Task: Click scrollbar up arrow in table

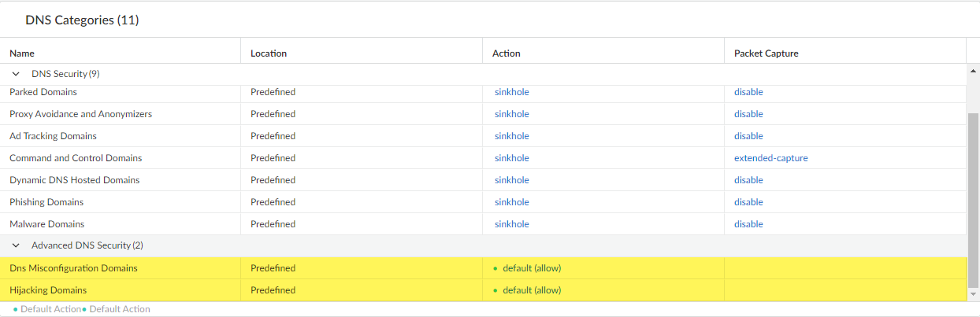Action: point(973,70)
